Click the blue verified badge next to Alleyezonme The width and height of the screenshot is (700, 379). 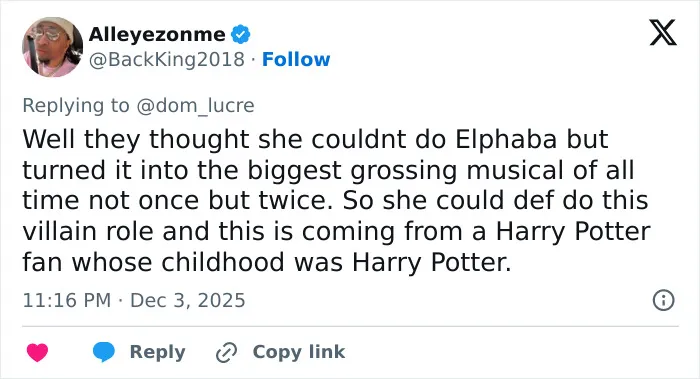coord(241,34)
